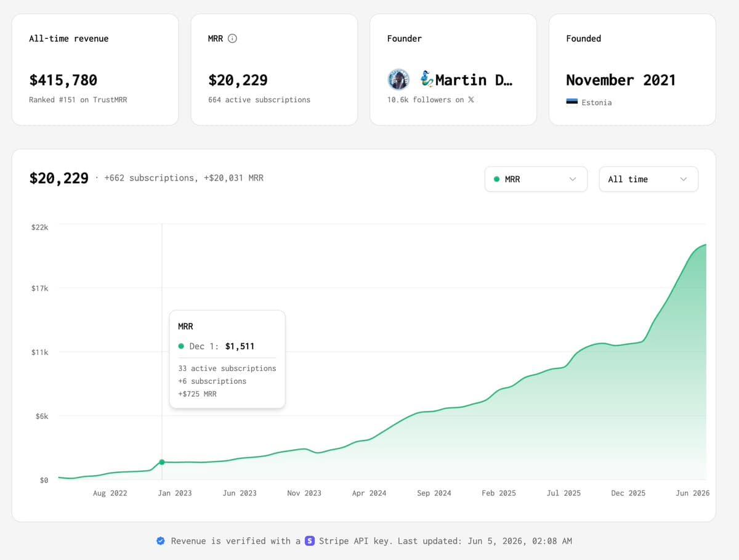Click the Founded card title
Viewport: 739px width, 560px height.
(584, 38)
